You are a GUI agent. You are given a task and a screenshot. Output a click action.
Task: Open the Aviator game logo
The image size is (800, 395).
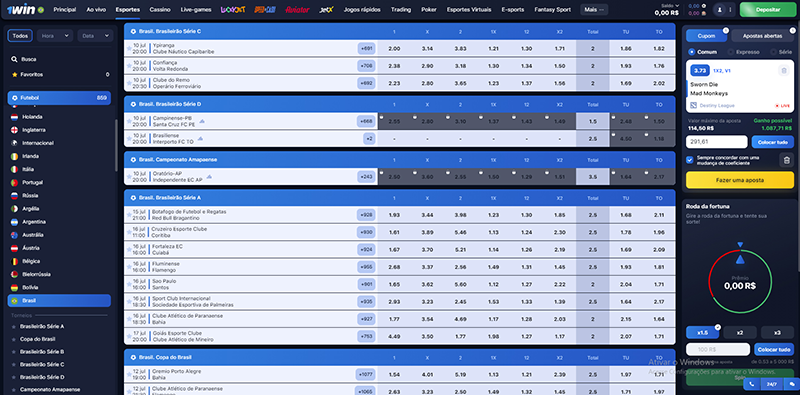pos(297,10)
